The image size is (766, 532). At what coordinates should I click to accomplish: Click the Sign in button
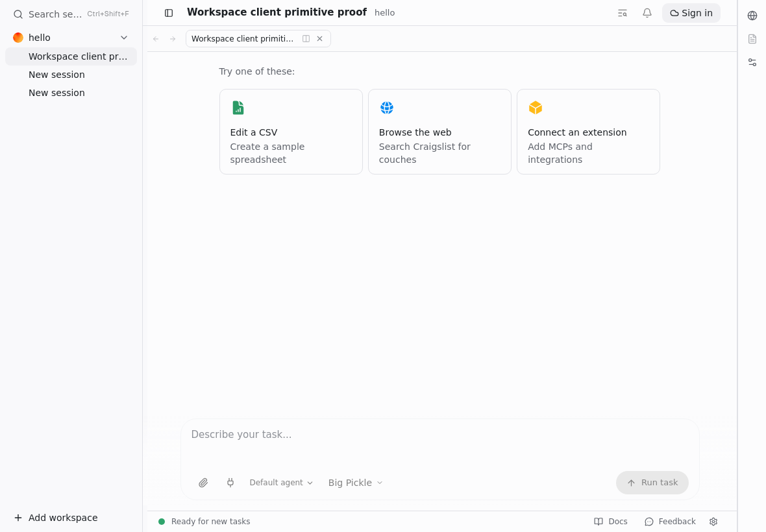(x=691, y=13)
